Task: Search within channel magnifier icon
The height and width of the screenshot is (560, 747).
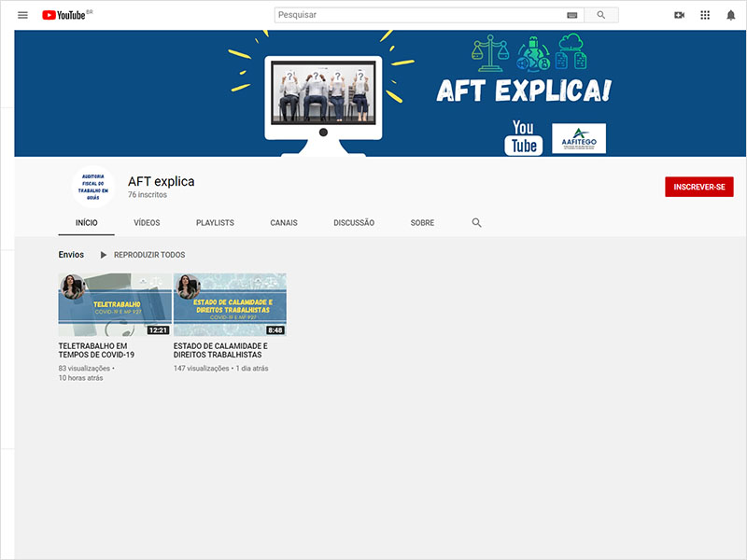Action: [x=476, y=223]
